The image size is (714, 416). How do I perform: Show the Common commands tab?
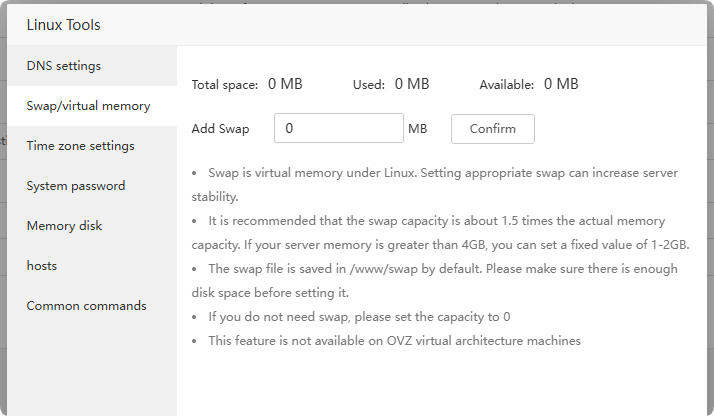(x=86, y=306)
